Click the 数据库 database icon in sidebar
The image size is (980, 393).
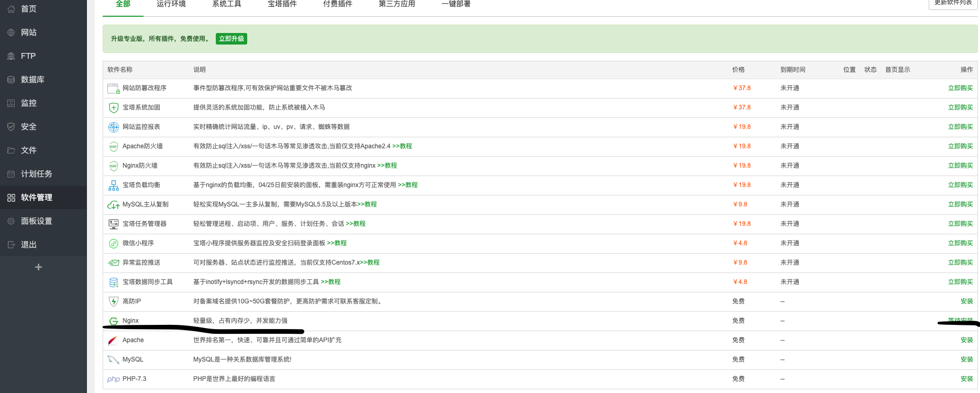[11, 80]
